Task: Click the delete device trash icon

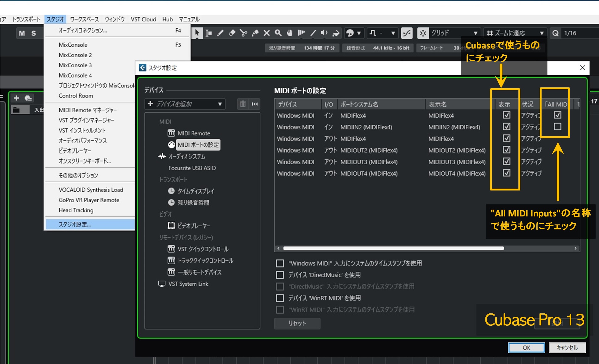Action: (x=243, y=104)
